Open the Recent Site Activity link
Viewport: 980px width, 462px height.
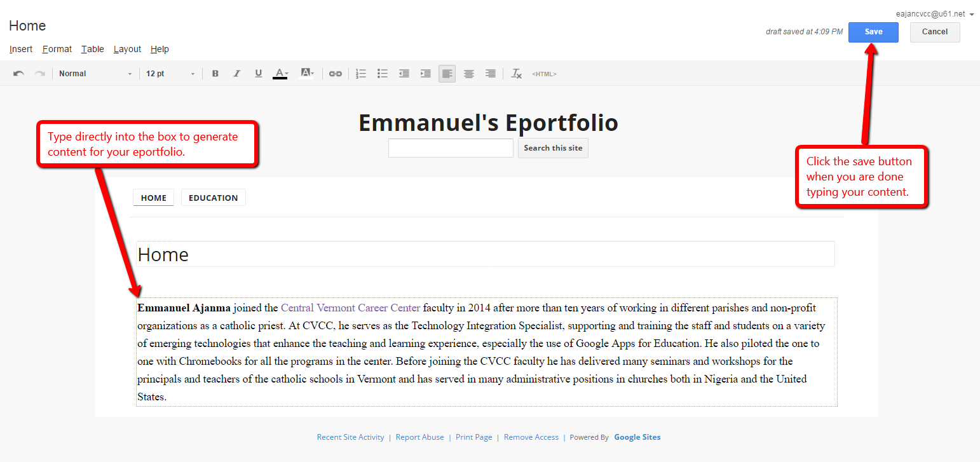tap(350, 437)
